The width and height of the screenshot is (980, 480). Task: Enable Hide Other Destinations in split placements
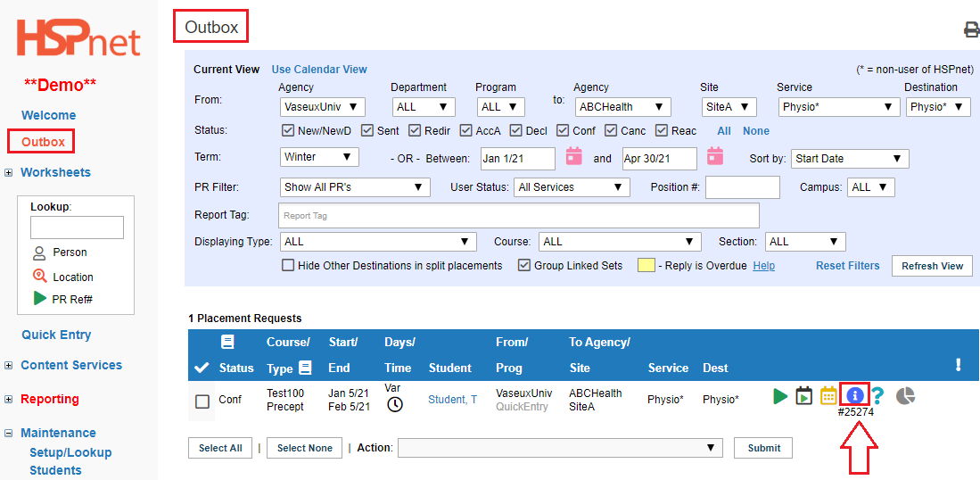point(288,265)
